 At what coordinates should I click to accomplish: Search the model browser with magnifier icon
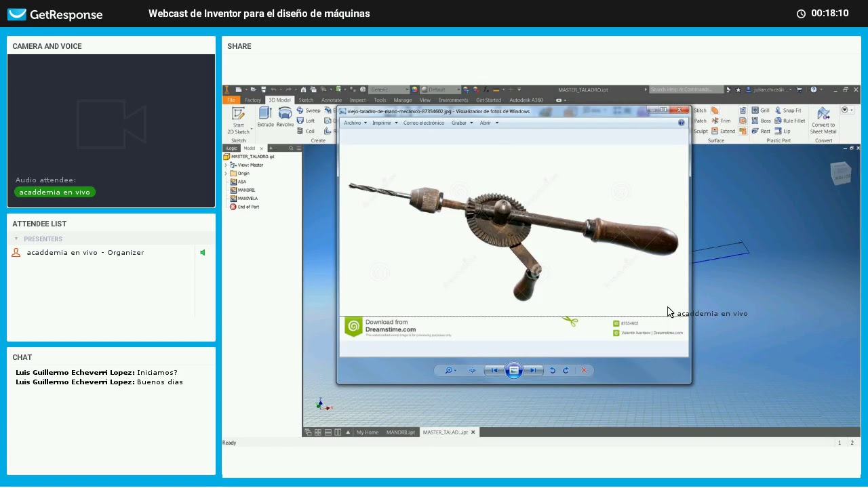coord(291,148)
